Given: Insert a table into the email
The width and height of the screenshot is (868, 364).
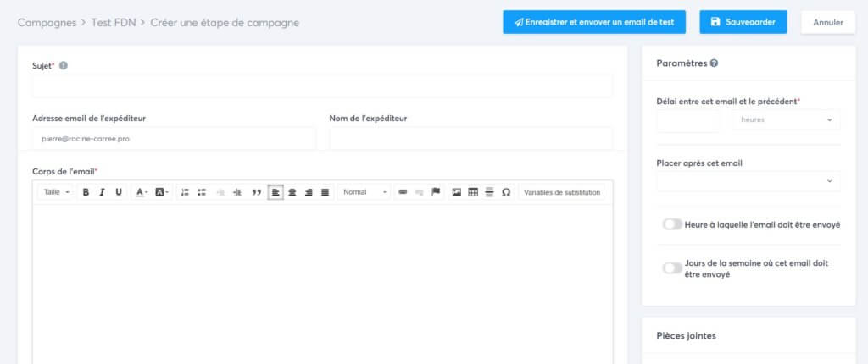Looking at the screenshot, I should point(473,192).
